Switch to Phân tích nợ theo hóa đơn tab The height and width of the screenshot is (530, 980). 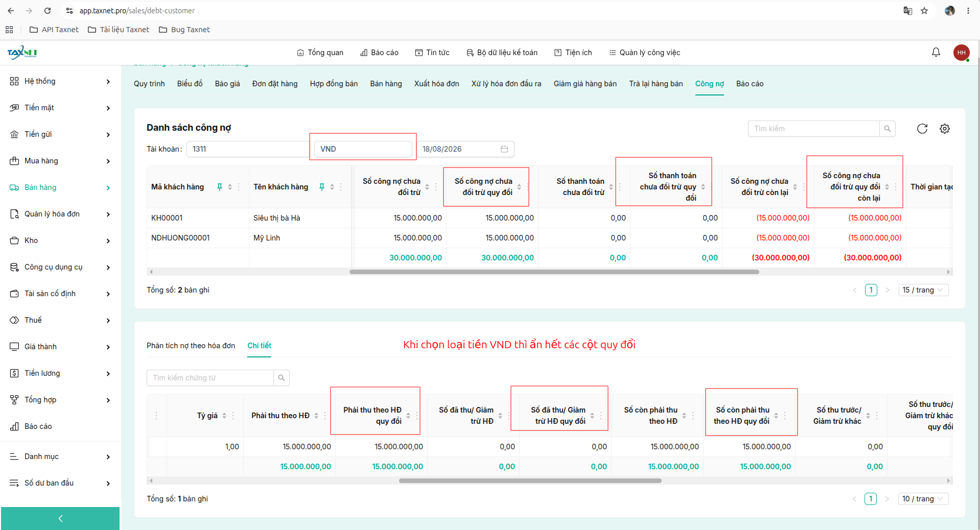(191, 346)
